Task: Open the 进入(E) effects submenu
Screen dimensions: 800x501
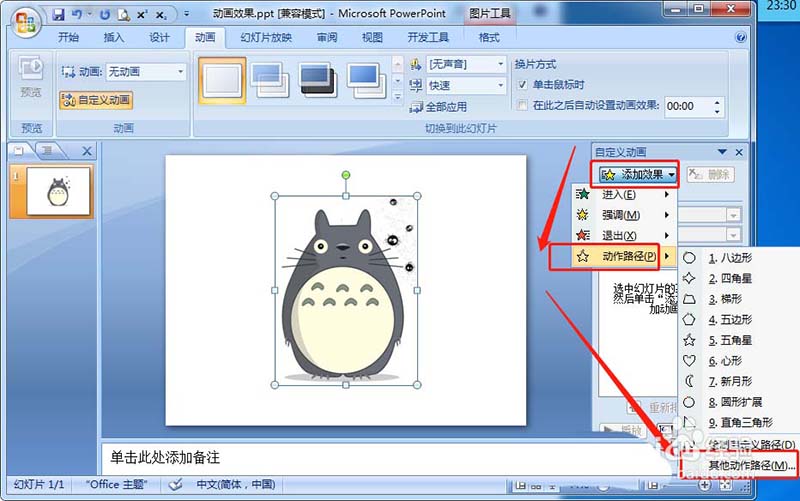Action: [623, 194]
